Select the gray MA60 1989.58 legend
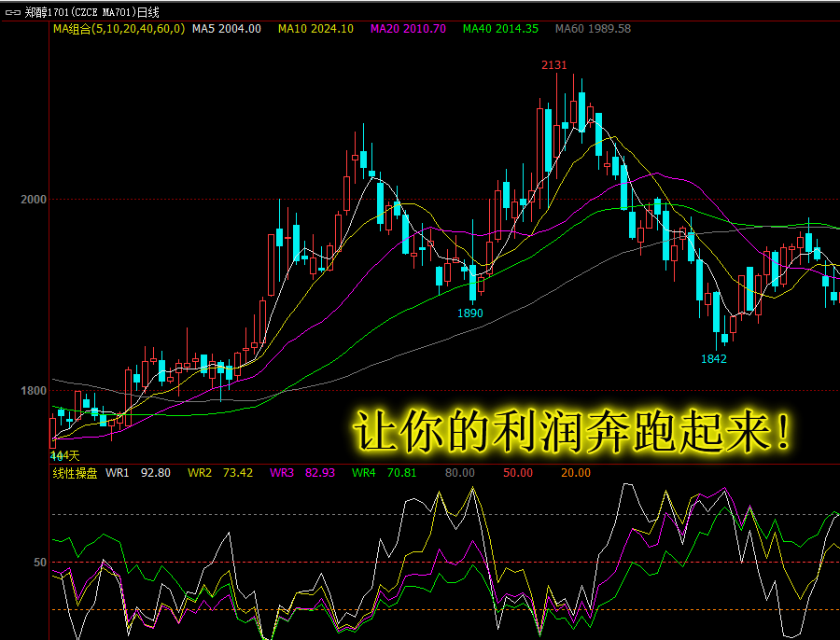 593,29
